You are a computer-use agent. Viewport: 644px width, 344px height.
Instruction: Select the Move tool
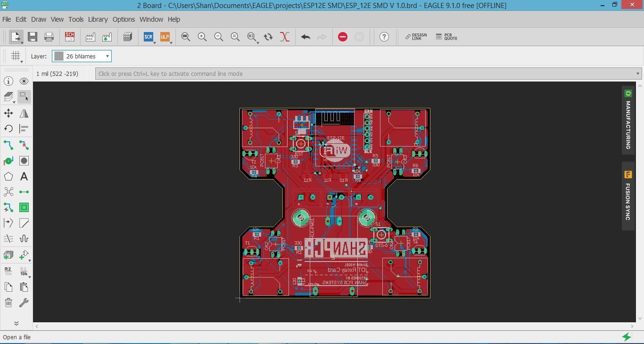(8, 113)
